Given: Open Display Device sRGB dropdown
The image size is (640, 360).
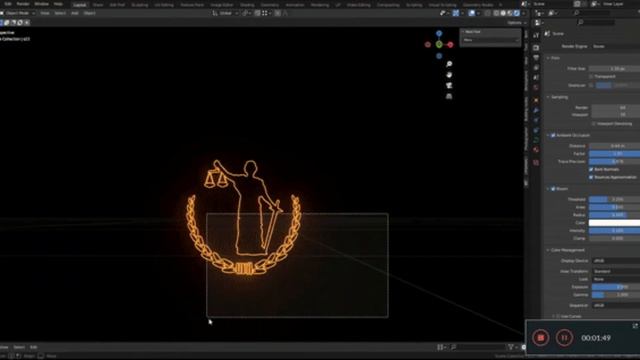Looking at the screenshot, I should pos(616,260).
